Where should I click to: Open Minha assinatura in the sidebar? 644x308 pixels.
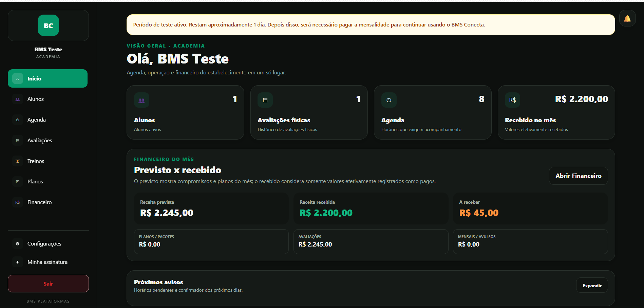(48, 262)
